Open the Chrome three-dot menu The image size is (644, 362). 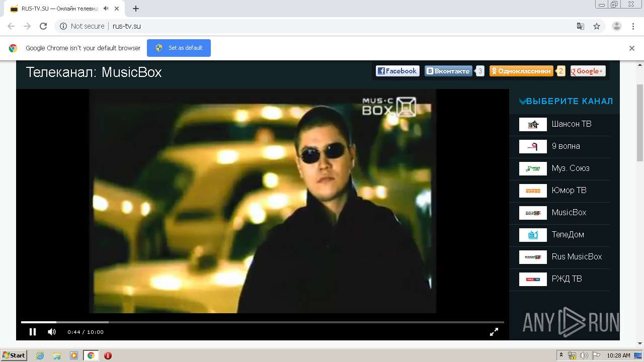point(633,26)
